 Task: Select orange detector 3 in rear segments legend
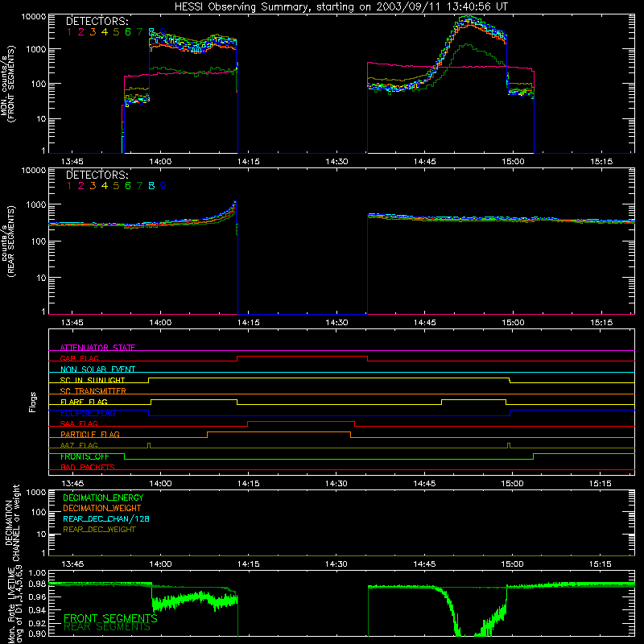(93, 186)
